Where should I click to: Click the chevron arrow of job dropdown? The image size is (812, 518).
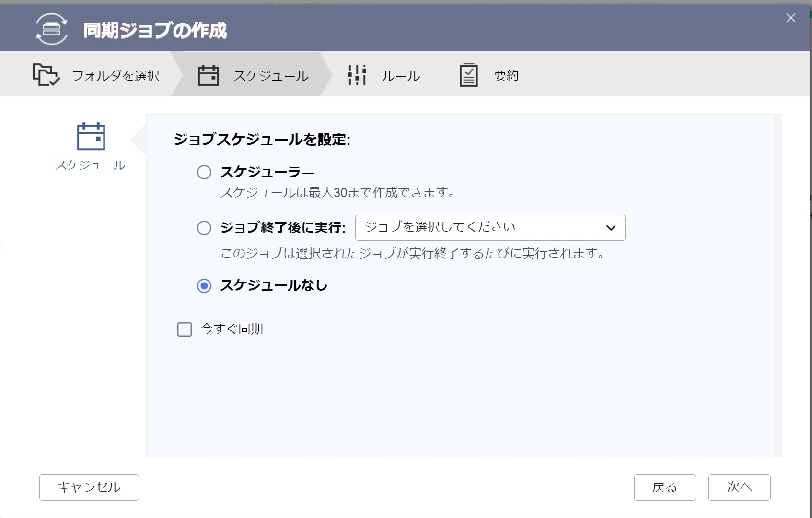point(610,228)
